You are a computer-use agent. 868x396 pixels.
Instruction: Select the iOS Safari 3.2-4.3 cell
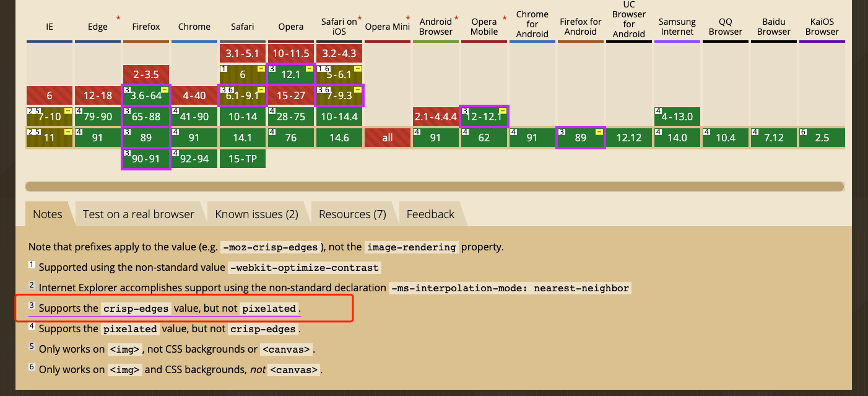(x=339, y=53)
